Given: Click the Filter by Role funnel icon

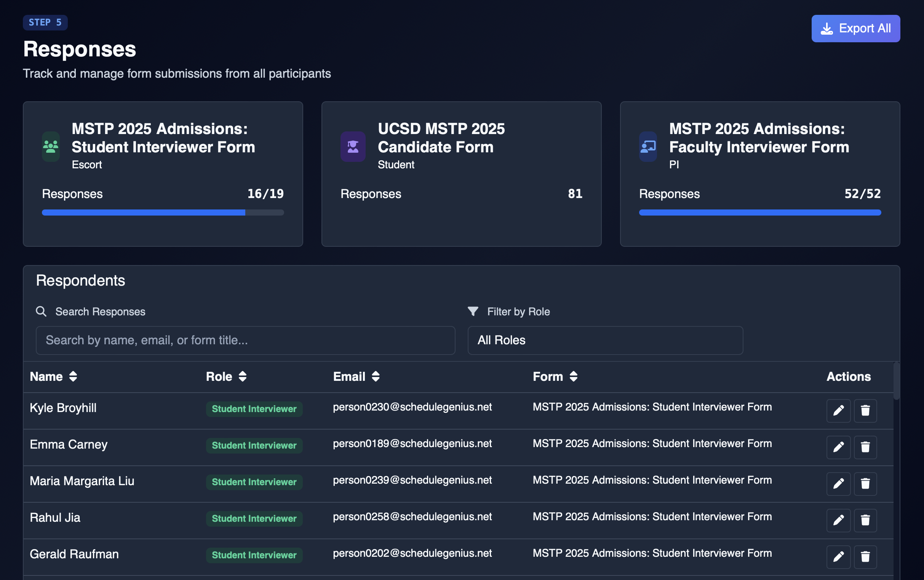Looking at the screenshot, I should (473, 312).
